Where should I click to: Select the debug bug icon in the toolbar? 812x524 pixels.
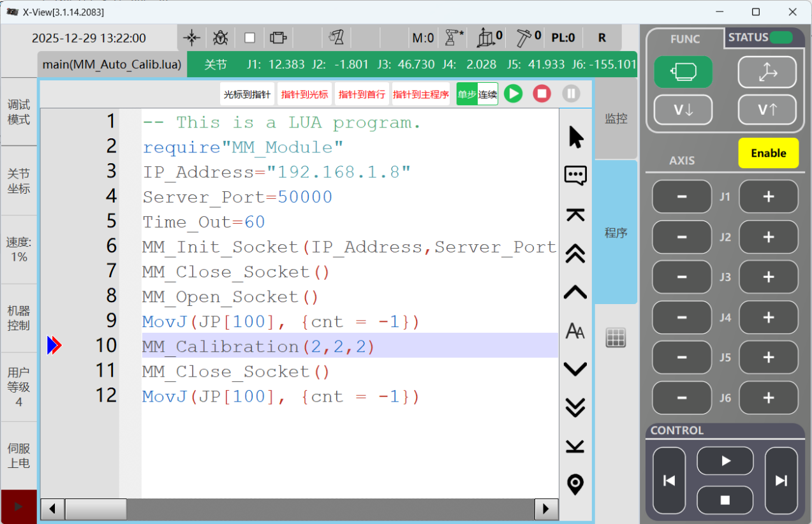(219, 37)
